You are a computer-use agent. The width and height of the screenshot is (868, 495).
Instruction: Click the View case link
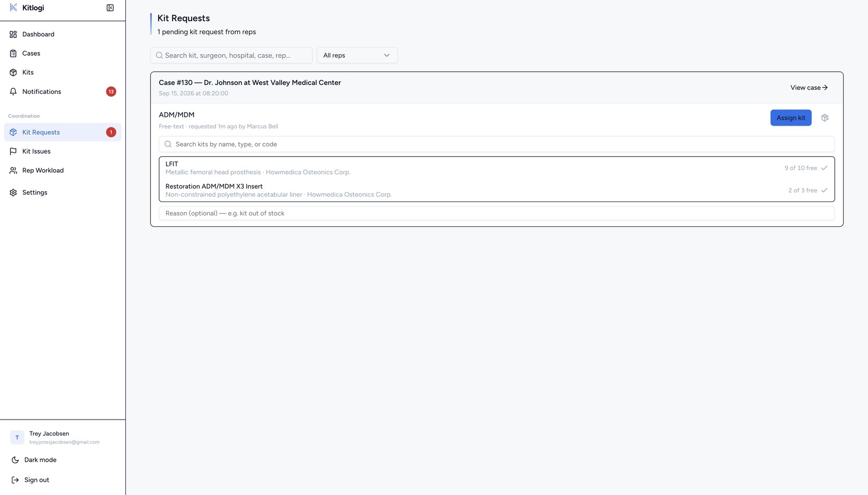(809, 87)
